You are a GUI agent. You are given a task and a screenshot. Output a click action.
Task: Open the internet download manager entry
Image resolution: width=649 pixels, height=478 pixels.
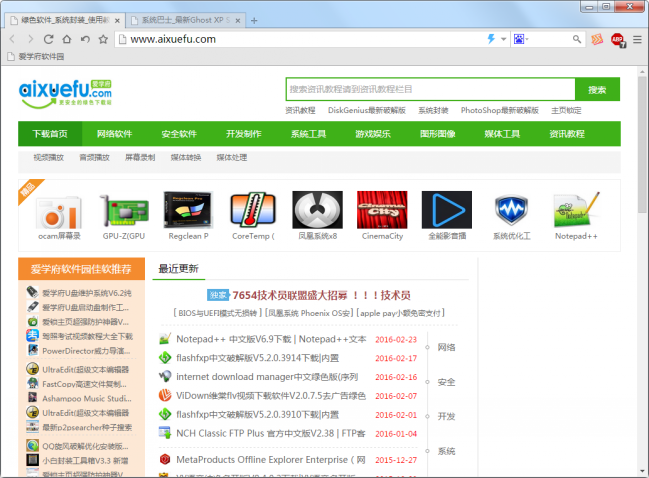(267, 377)
